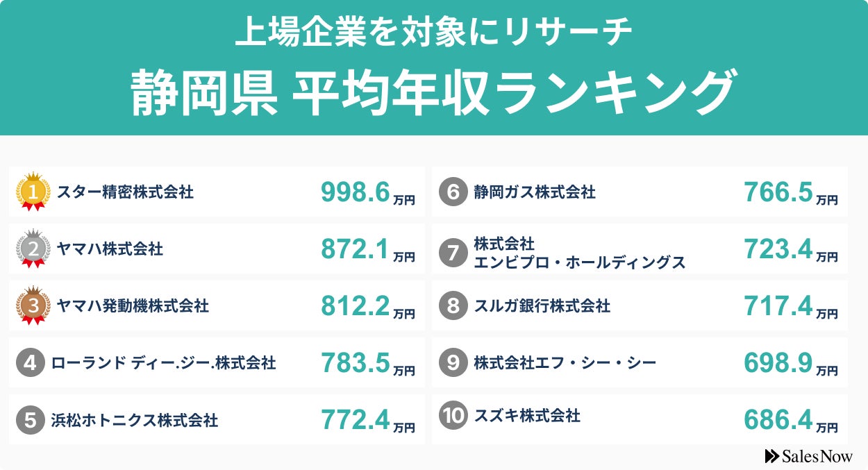
Task: Click the SalesNow logo
Action: (x=808, y=456)
